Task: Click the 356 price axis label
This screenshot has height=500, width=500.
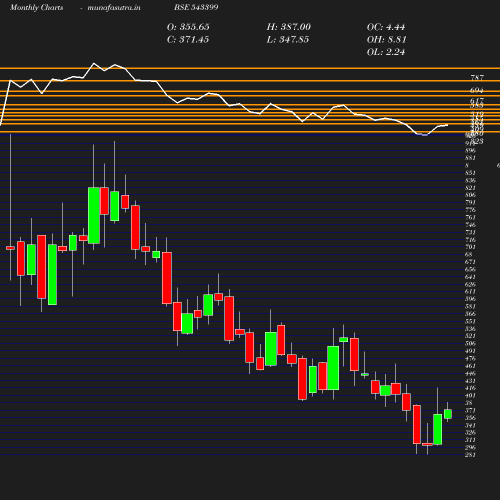Action: 470,418
